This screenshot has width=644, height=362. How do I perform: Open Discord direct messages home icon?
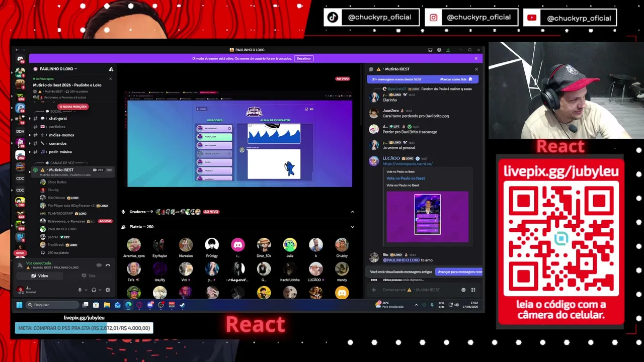tap(20, 59)
